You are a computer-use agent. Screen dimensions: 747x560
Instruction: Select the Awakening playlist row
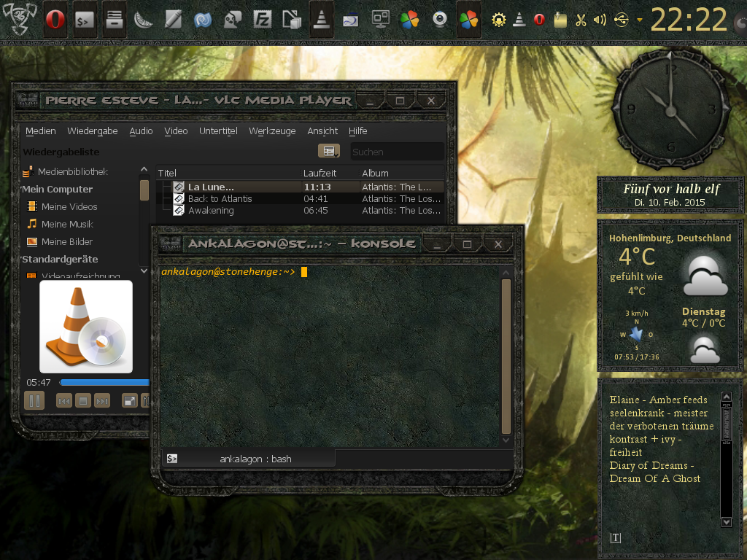[300, 211]
